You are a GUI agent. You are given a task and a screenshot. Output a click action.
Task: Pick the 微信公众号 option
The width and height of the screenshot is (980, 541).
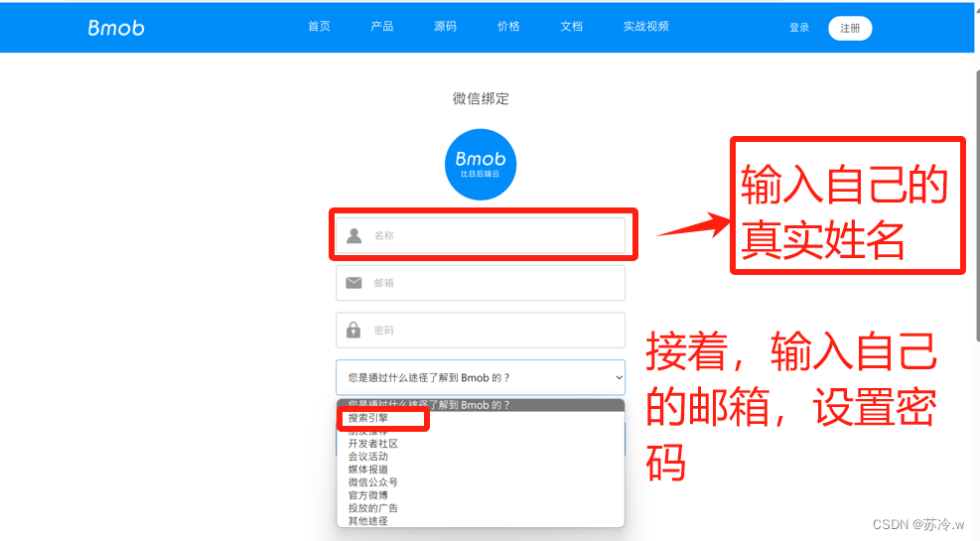coord(481,482)
